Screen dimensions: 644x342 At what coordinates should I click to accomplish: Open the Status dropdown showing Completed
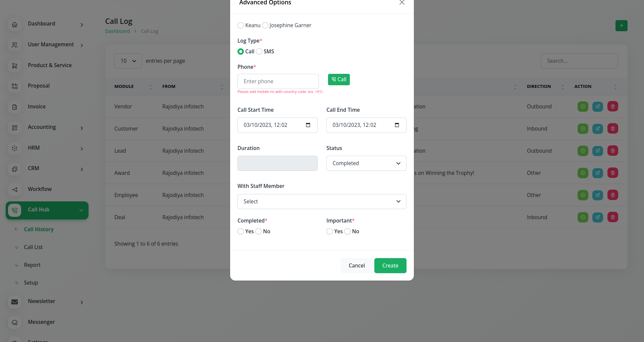click(x=366, y=163)
